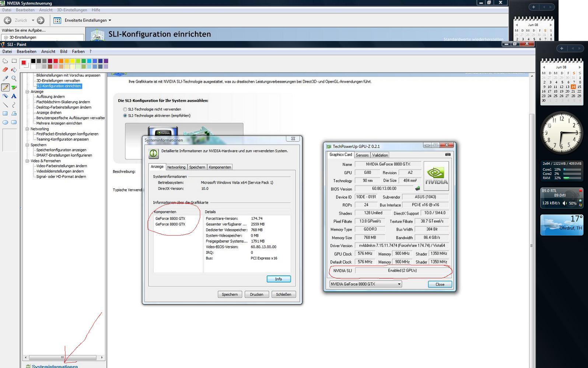Open the Farben menu in Paint
The width and height of the screenshot is (588, 368).
point(78,52)
